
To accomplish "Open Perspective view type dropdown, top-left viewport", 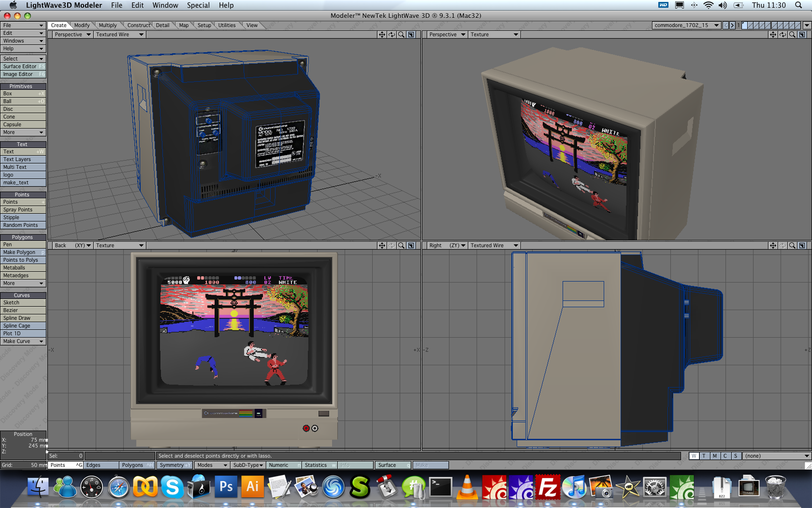I will [72, 35].
